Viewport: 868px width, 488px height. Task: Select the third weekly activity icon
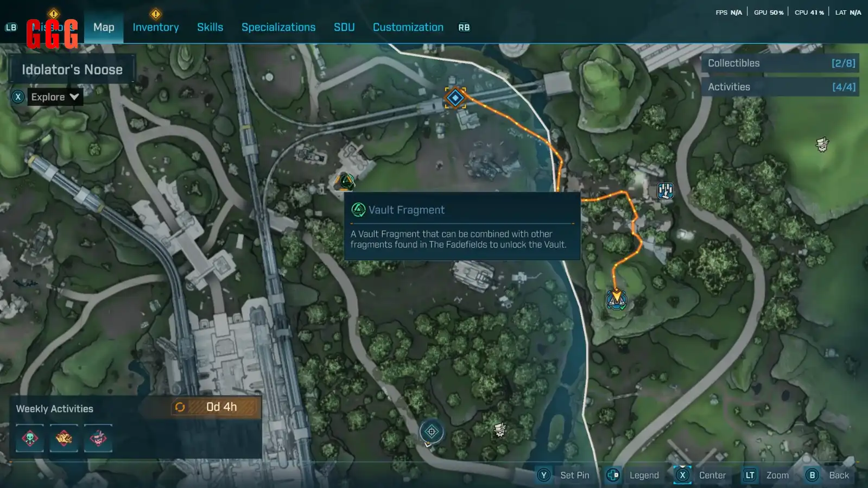98,438
